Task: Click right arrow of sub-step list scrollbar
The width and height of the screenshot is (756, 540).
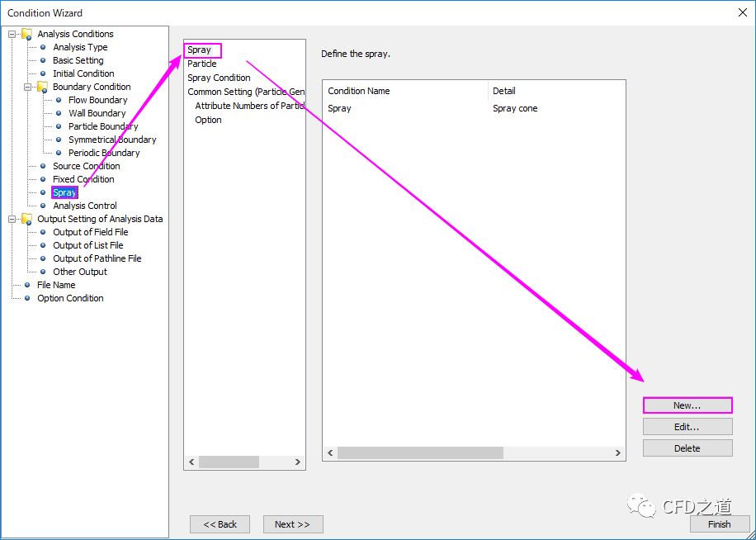Action: 297,462
